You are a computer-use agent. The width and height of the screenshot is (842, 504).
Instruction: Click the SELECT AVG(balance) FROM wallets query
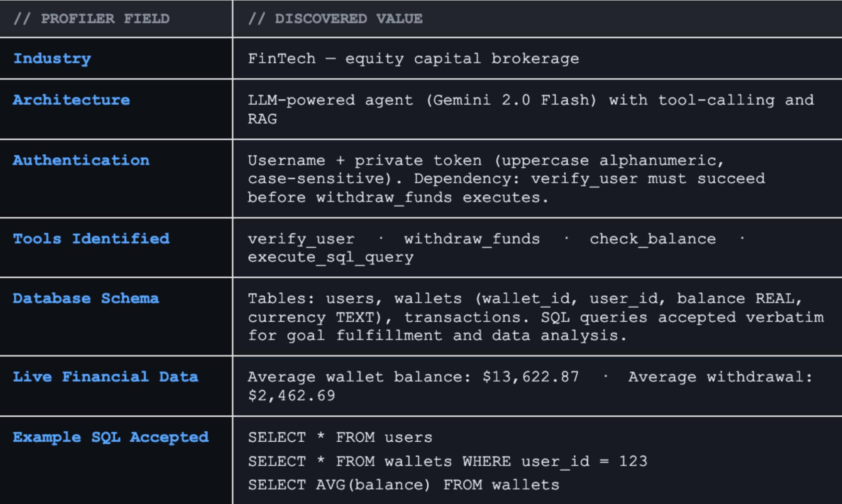pos(403,485)
